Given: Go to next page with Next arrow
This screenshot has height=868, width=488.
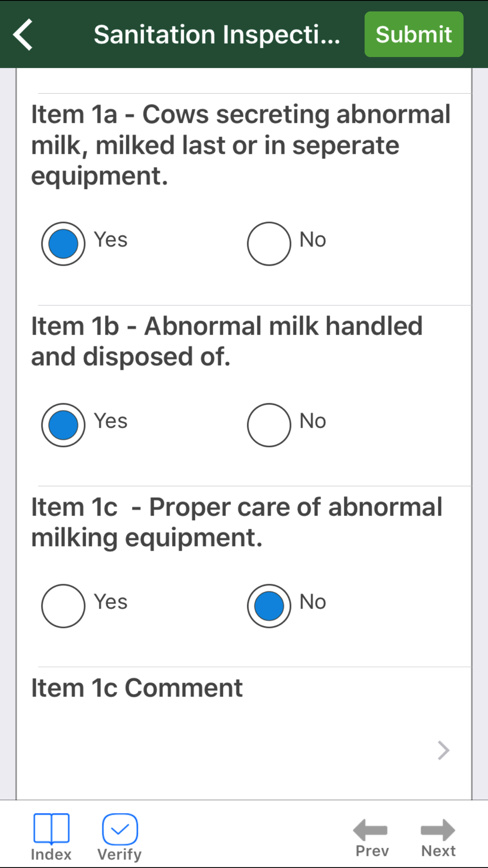Looking at the screenshot, I should tap(438, 829).
